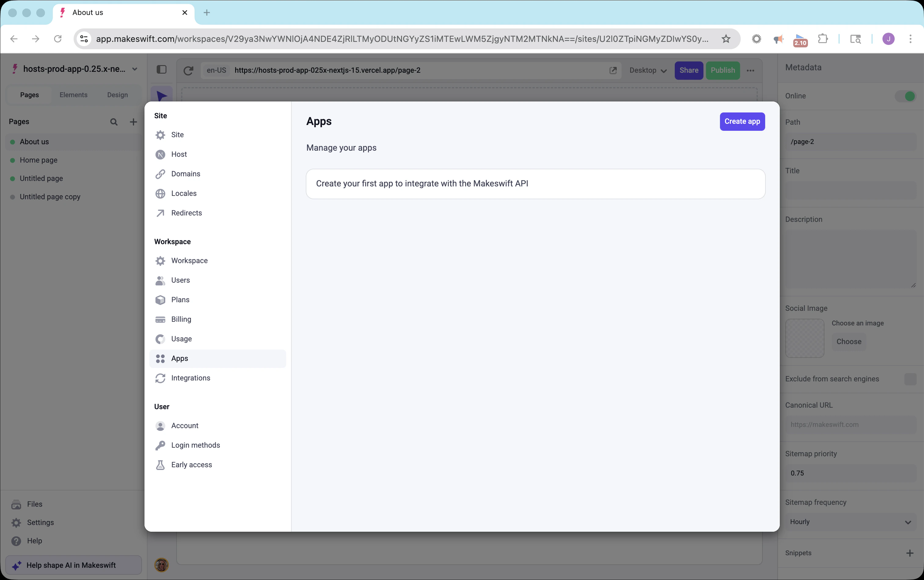Viewport: 924px width, 580px height.
Task: Add a new page with the plus icon
Action: tap(133, 122)
